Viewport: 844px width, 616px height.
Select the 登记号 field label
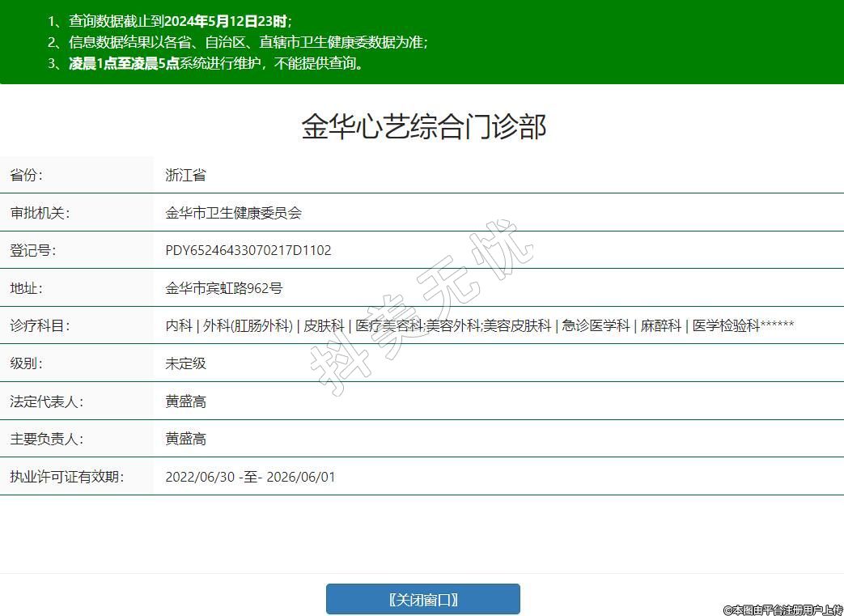(33, 250)
